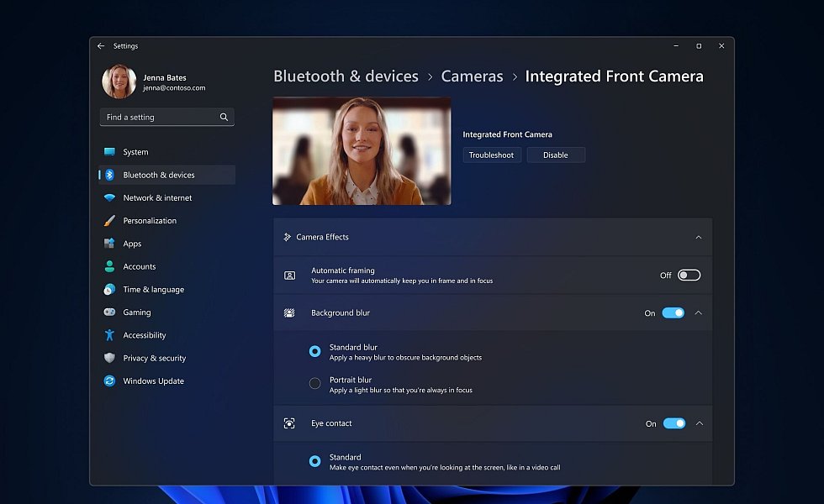Select Bluetooth & devices in sidebar
This screenshot has width=824, height=504.
pyautogui.click(x=167, y=175)
